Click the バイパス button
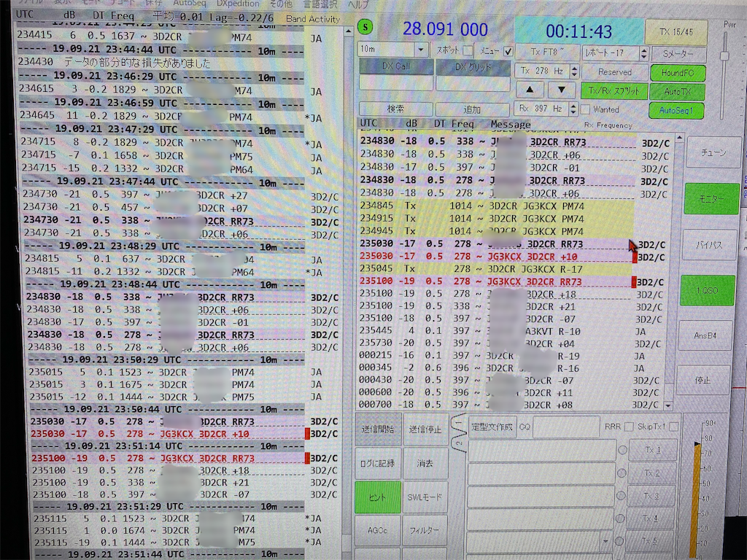This screenshot has height=560, width=747. [x=709, y=245]
